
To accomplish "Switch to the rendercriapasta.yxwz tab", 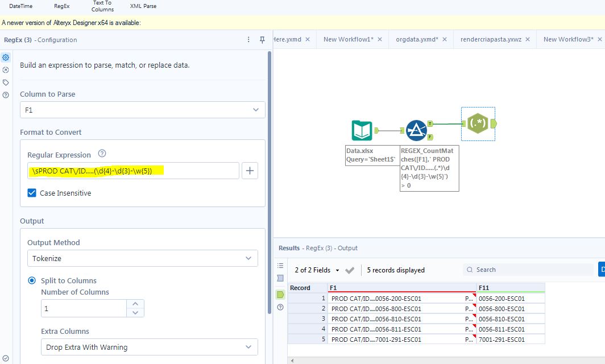I will (x=491, y=39).
